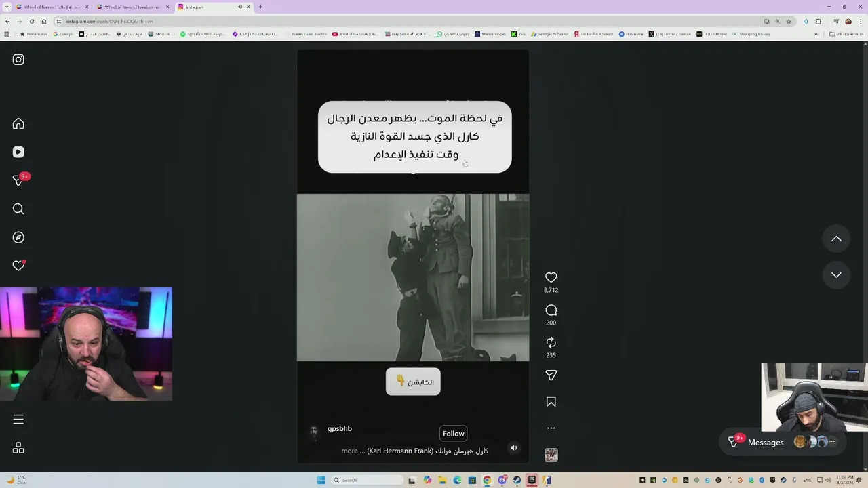Open comments on the reel (200)
868x488 pixels.
click(551, 310)
